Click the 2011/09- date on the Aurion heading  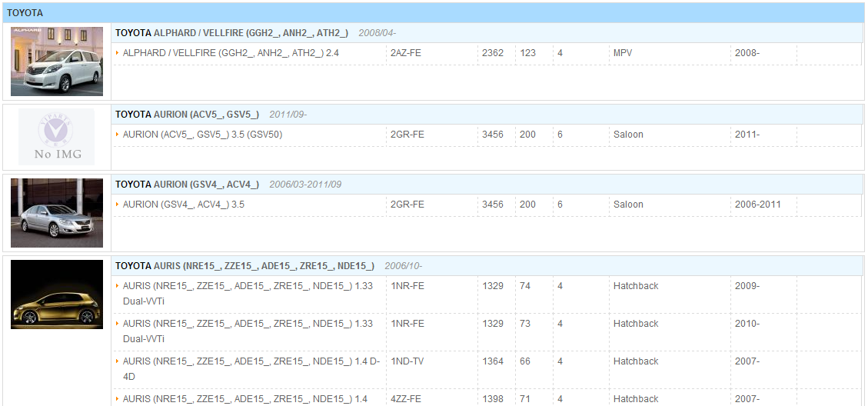(x=288, y=114)
